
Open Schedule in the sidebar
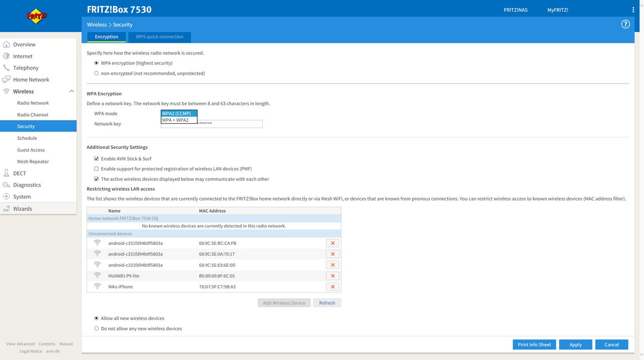click(x=27, y=138)
